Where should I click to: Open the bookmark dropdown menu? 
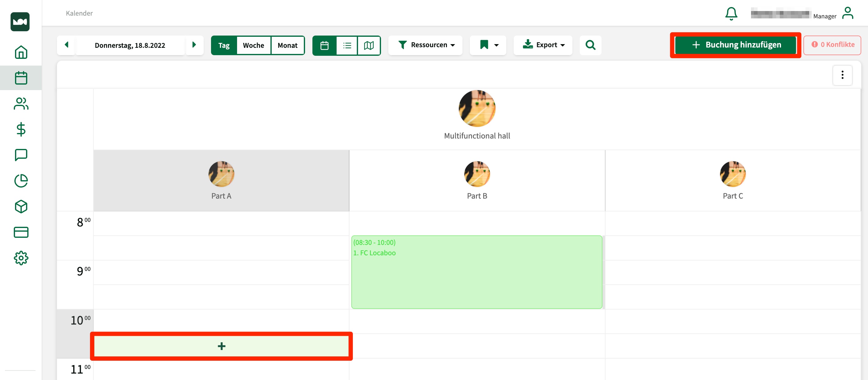click(488, 45)
